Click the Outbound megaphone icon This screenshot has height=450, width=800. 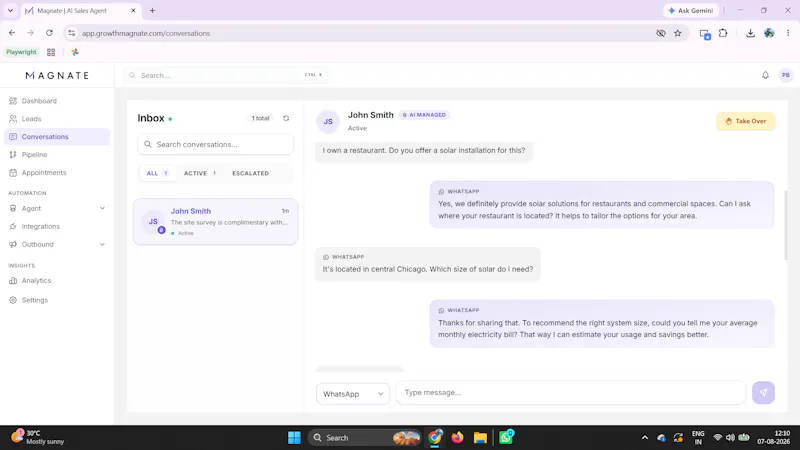point(13,244)
